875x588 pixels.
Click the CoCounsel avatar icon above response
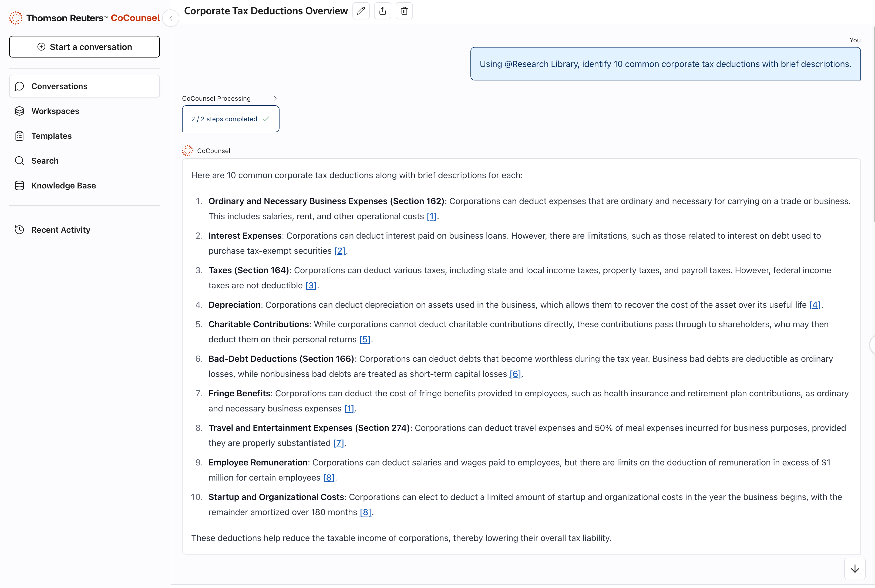(x=187, y=151)
